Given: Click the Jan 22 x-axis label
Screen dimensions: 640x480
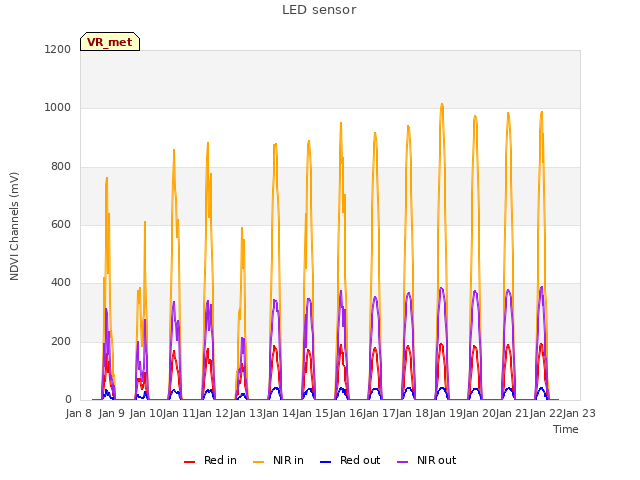Looking at the screenshot, I should click(x=546, y=413).
